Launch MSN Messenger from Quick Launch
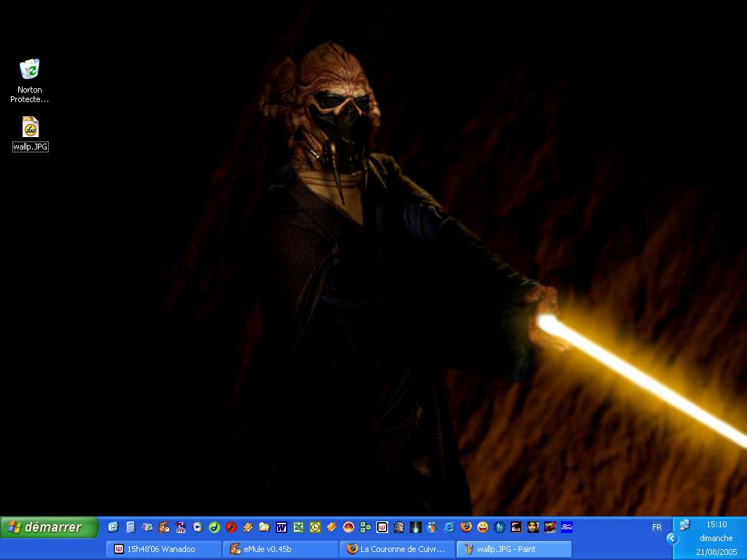747x560 pixels. click(432, 527)
